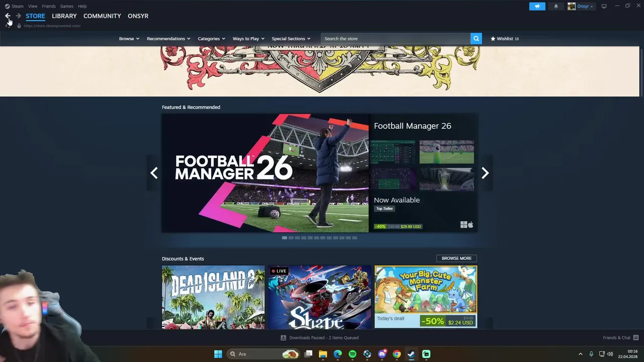Open the Football Manager 26 title

413,126
